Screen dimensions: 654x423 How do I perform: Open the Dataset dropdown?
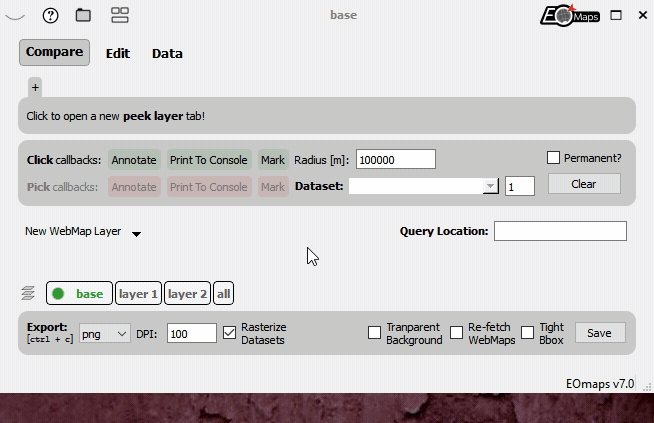(424, 186)
